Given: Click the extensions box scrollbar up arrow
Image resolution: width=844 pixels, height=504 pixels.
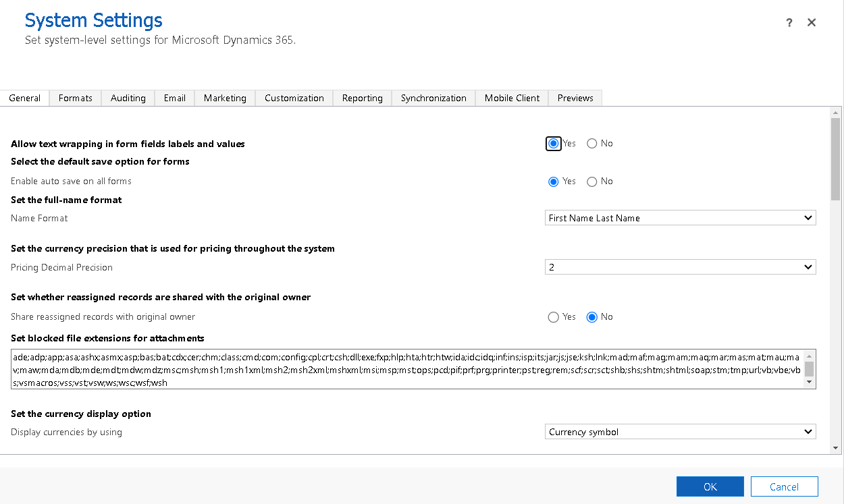Looking at the screenshot, I should [x=810, y=355].
